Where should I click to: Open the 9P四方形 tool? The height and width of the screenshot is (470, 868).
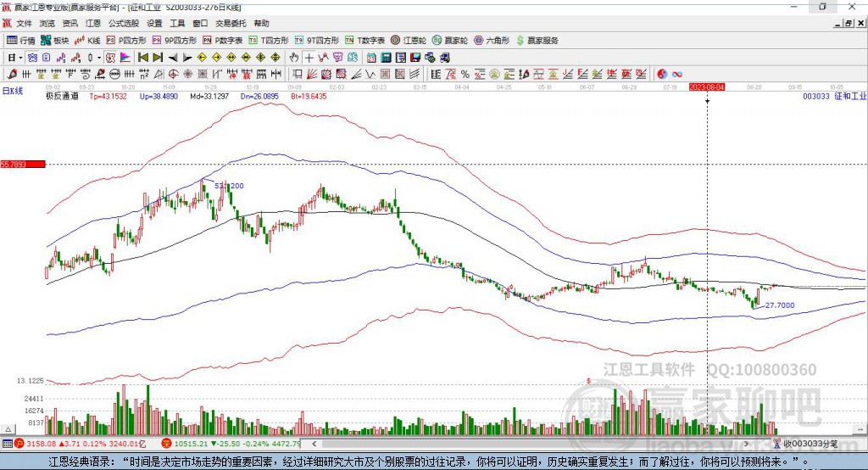coord(175,41)
